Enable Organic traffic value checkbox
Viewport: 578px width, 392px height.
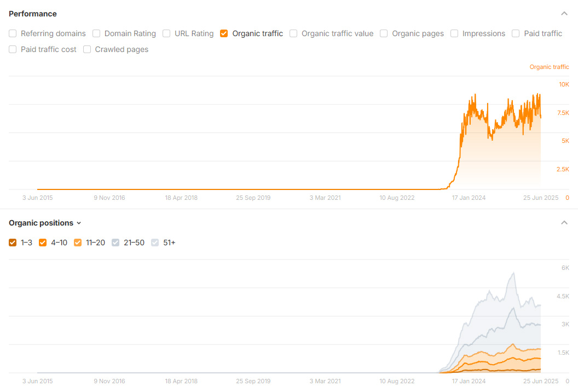coord(293,33)
